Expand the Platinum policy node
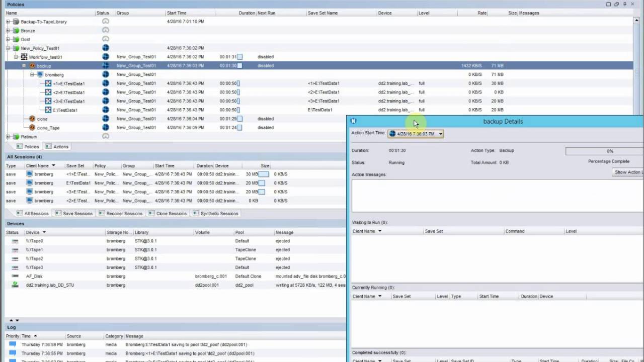Screen dimensions: 644x362 pyautogui.click(x=8, y=136)
